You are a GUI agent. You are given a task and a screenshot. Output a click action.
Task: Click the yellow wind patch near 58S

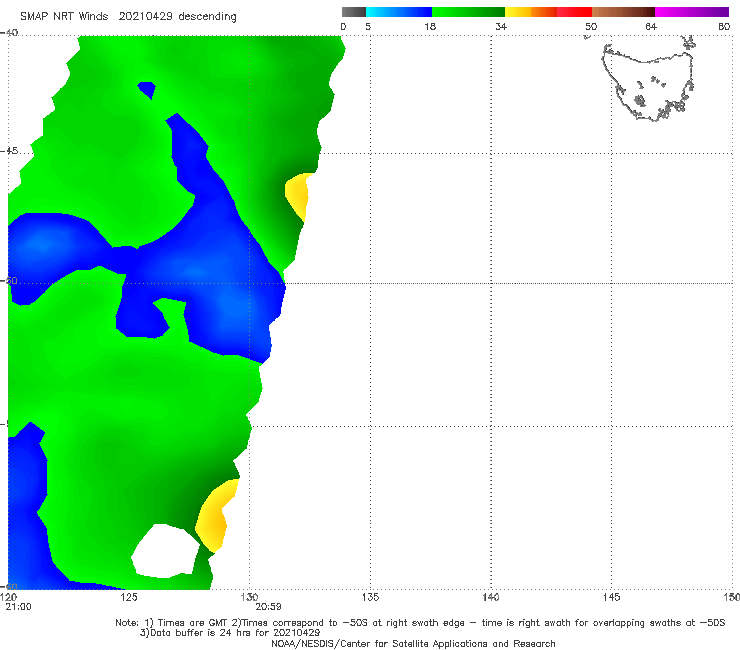[215, 517]
